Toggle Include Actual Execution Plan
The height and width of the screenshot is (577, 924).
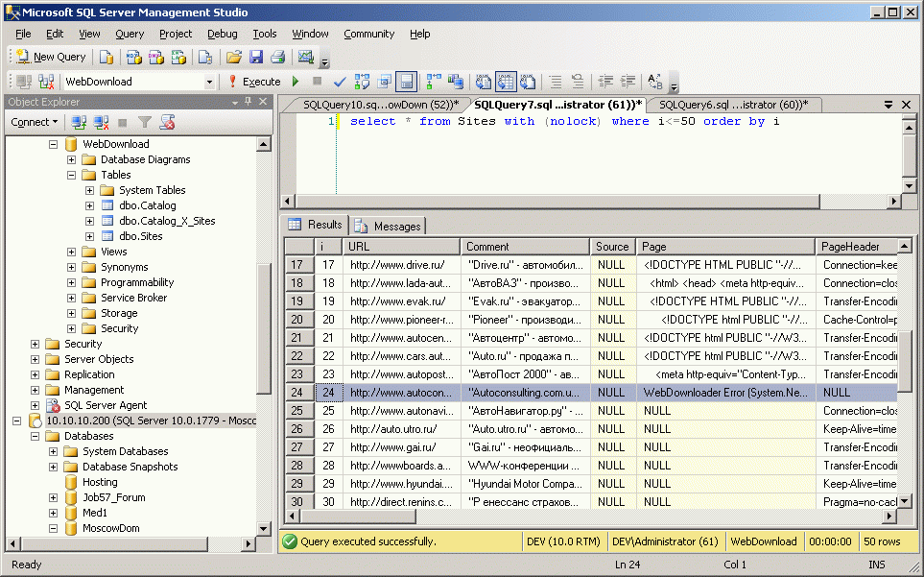point(434,82)
